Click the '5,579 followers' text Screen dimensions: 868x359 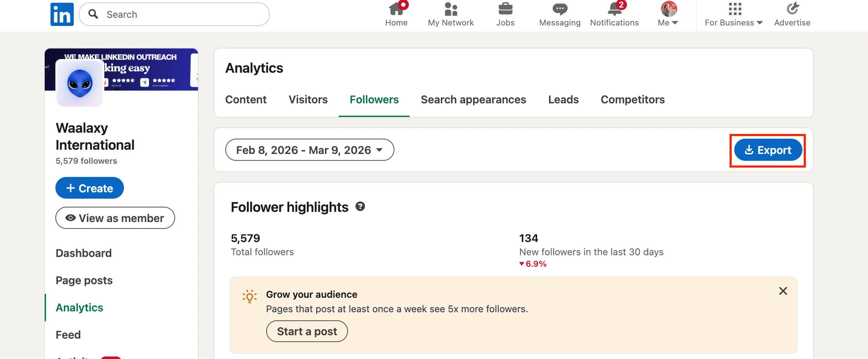pos(86,161)
